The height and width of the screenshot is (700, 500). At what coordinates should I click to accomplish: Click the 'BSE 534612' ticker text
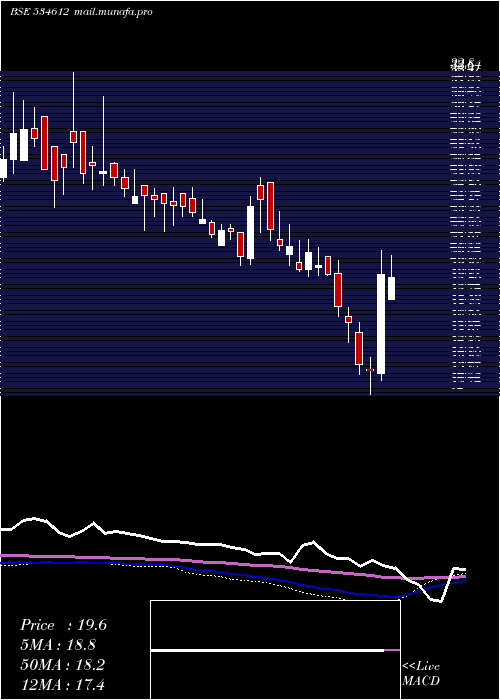coord(39,12)
